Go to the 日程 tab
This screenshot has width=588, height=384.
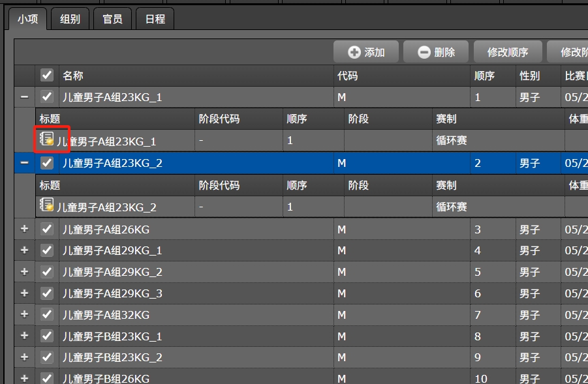[x=155, y=19]
